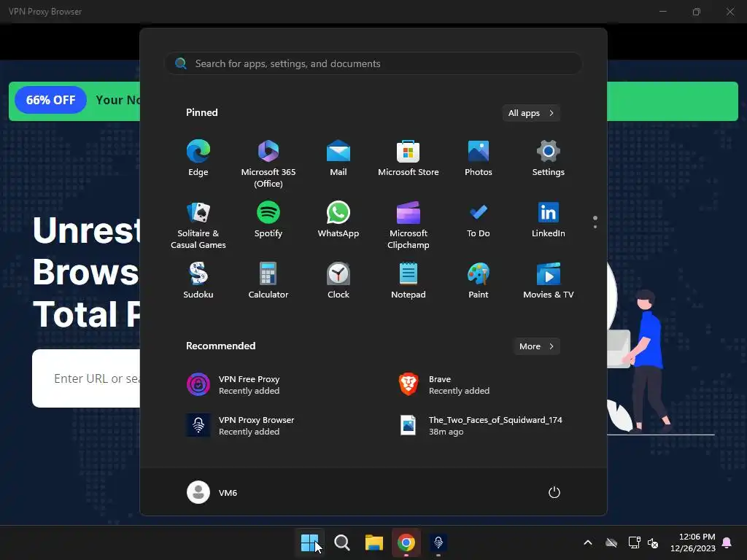This screenshot has height=560, width=747.
Task: Open Settings from pinned apps
Action: pos(549,159)
